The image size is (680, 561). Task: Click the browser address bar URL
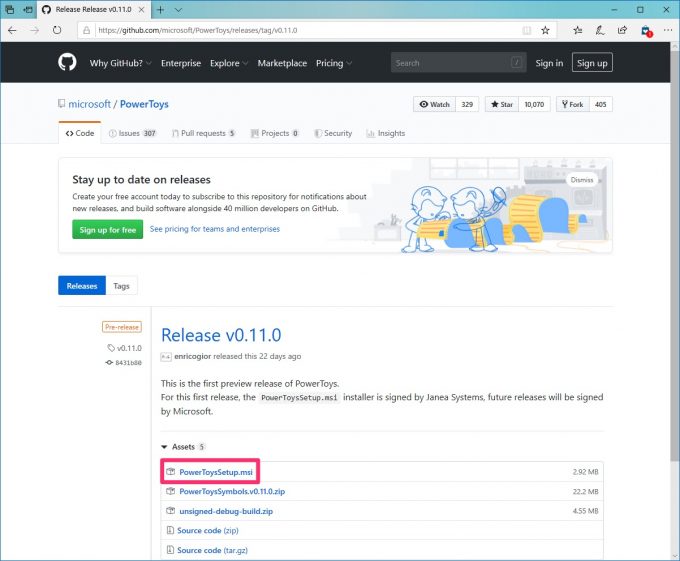198,30
